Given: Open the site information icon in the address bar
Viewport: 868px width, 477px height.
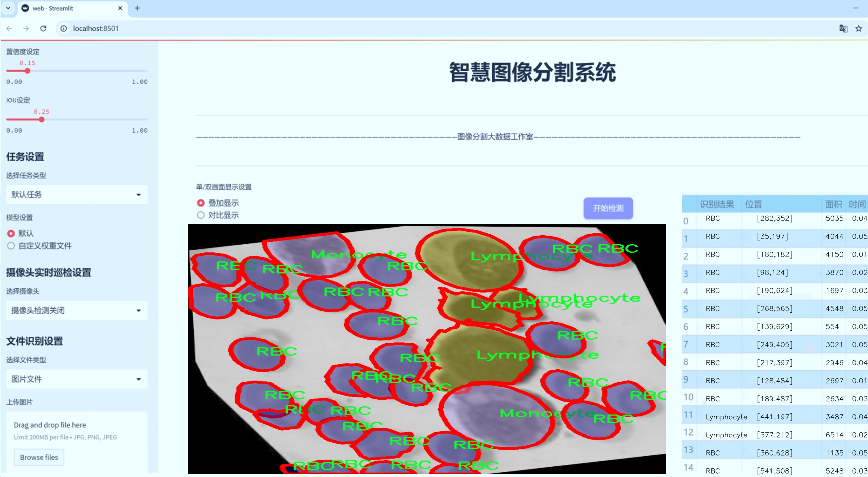Looking at the screenshot, I should (64, 28).
